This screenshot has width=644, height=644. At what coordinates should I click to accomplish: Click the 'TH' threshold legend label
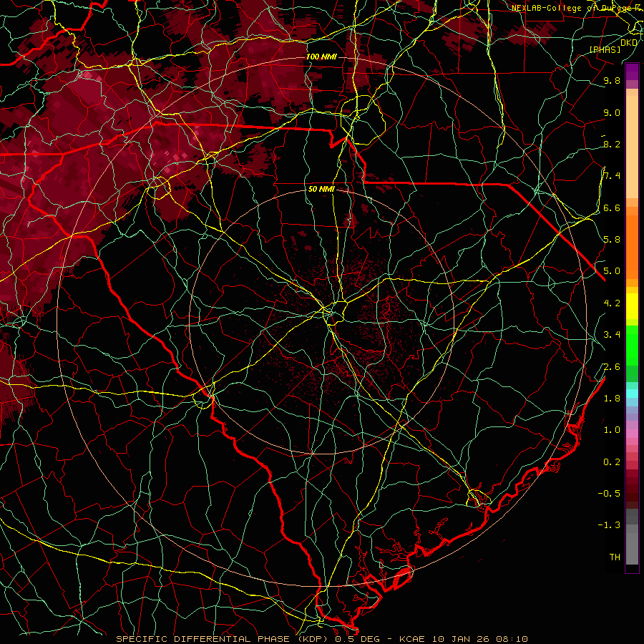[x=615, y=557]
